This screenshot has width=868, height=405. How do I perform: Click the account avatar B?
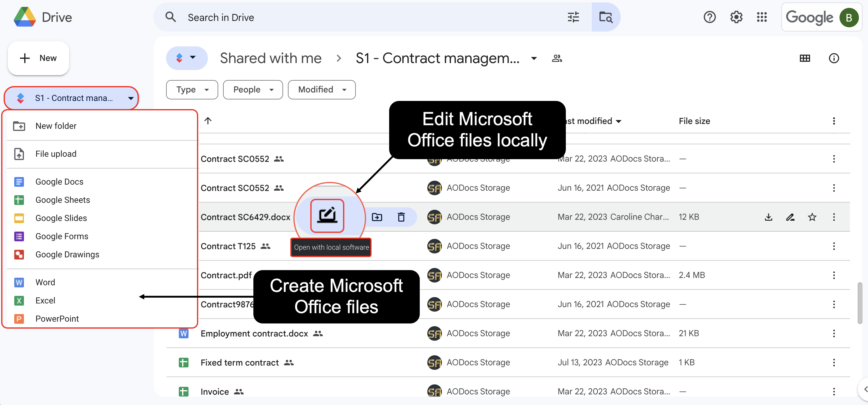[x=849, y=18]
